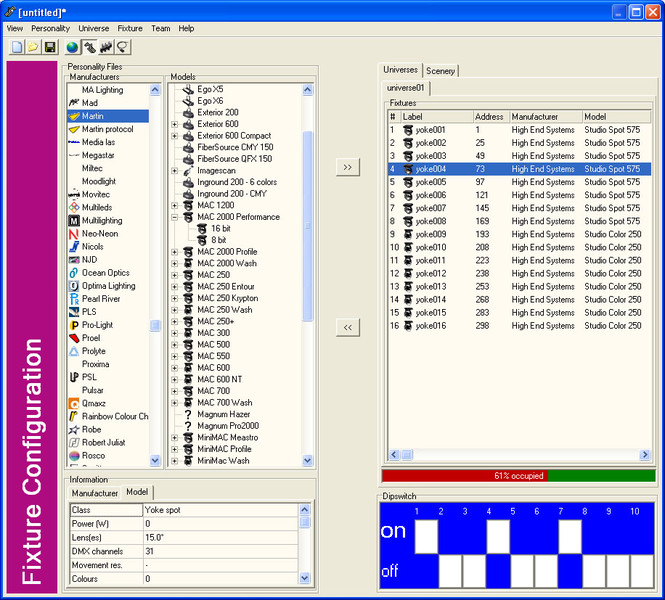665x600 pixels.
Task: Click the Pearl River manufacturer icon
Action: click(x=74, y=299)
